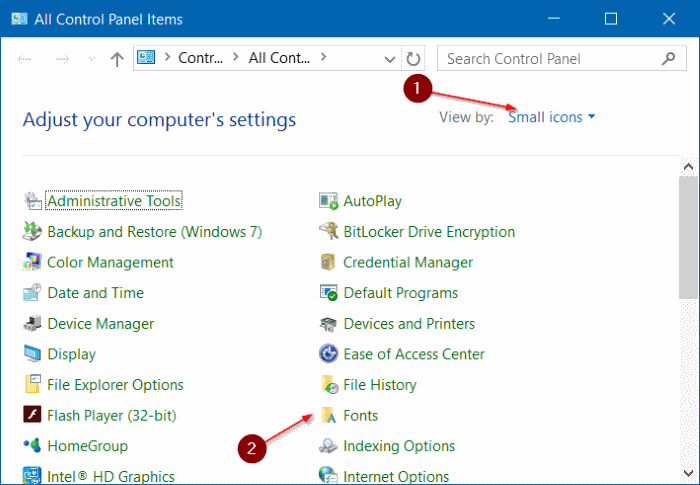Click the scrollbar up arrow
This screenshot has width=700, height=485.
coord(688,167)
